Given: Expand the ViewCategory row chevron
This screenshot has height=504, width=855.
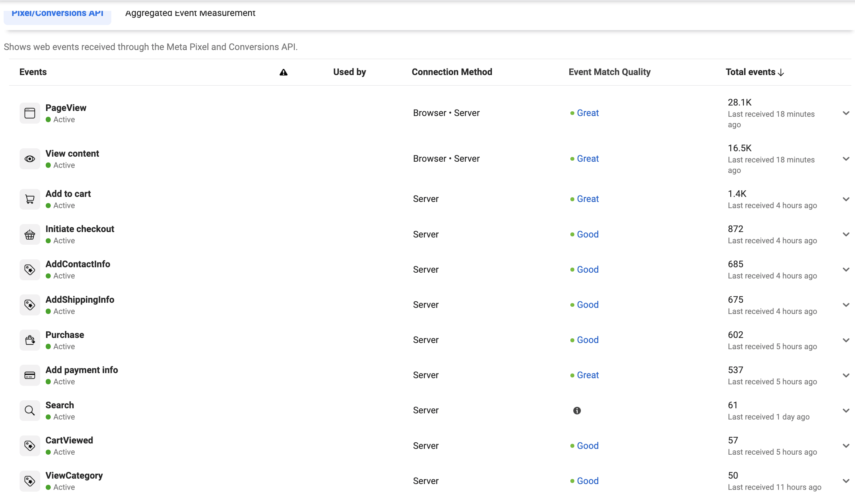Looking at the screenshot, I should tap(846, 481).
